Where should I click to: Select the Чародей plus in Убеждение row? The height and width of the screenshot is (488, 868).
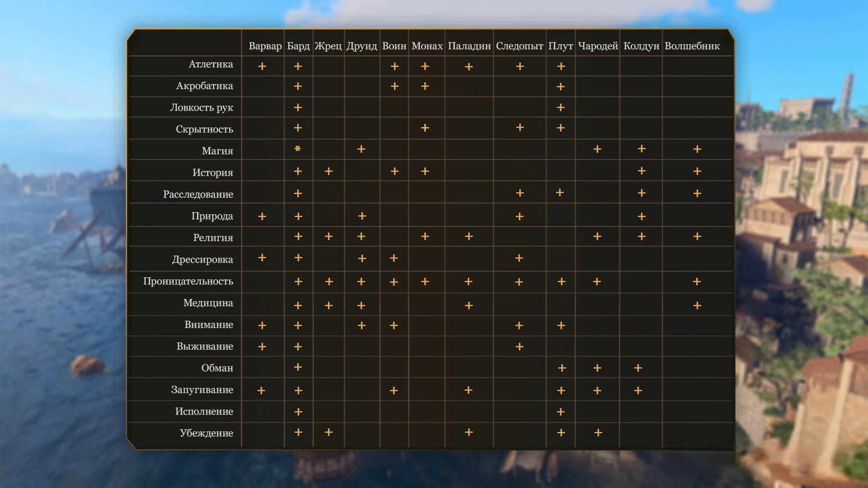[598, 433]
